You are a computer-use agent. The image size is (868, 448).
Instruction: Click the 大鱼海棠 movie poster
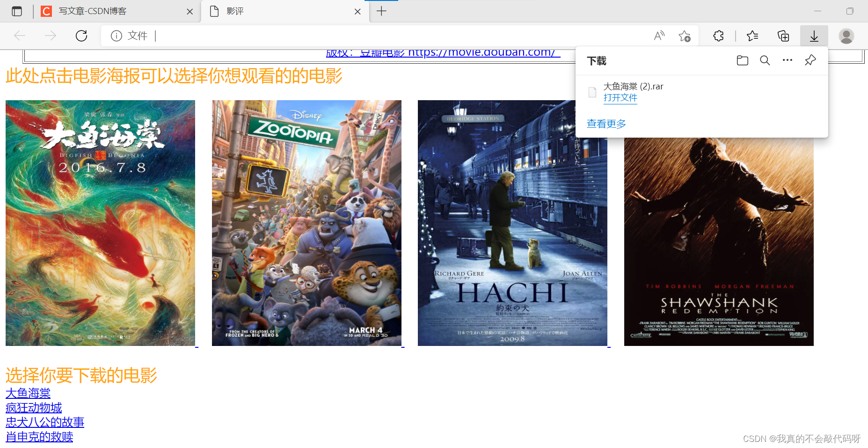click(x=100, y=223)
